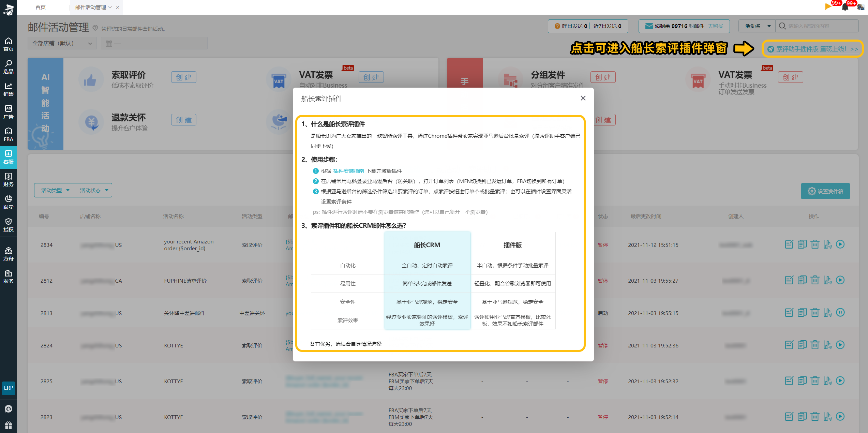The width and height of the screenshot is (868, 433).
Task: Open the 方舟 sidebar icon
Action: click(x=9, y=254)
